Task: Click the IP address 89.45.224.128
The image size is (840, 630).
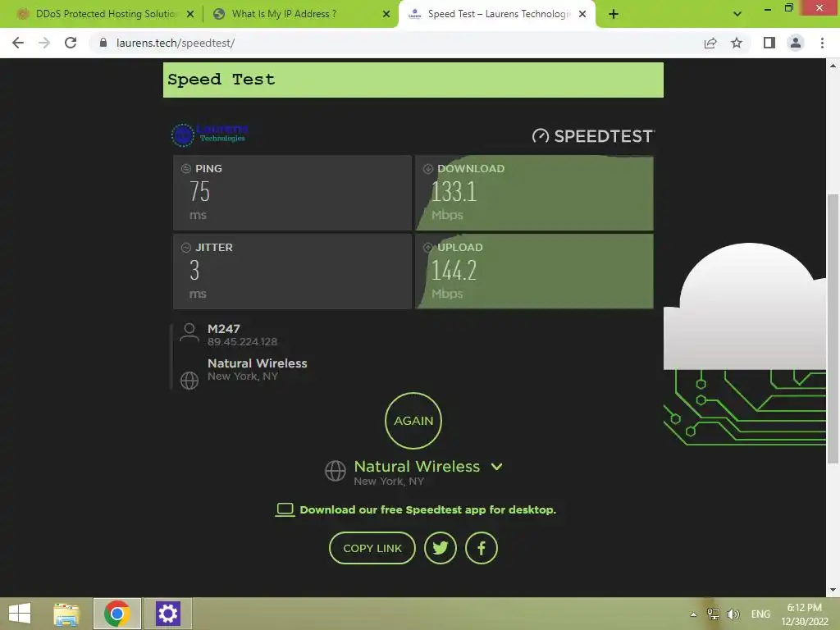Action: click(242, 342)
